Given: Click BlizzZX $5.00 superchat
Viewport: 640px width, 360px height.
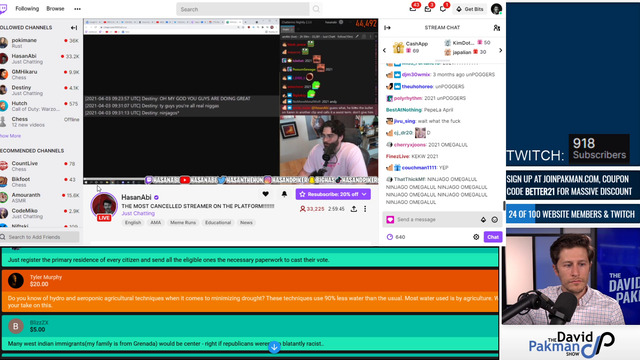Looking at the screenshot, I should pyautogui.click(x=250, y=332).
